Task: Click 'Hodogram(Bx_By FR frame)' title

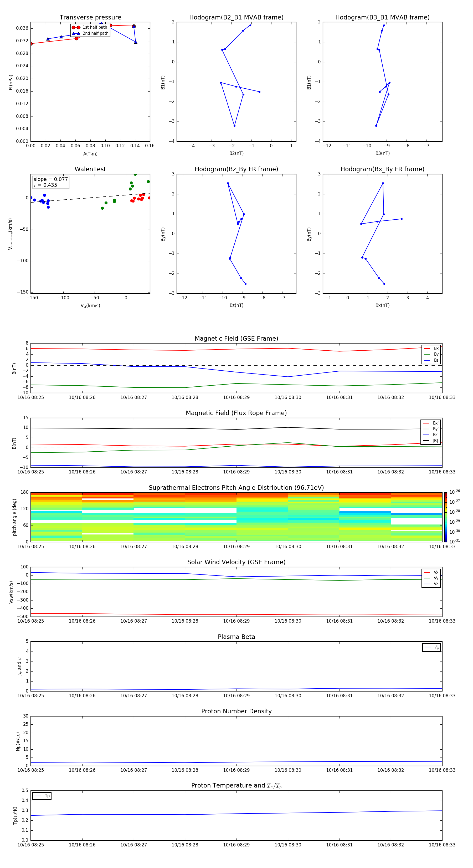Action: [382, 169]
